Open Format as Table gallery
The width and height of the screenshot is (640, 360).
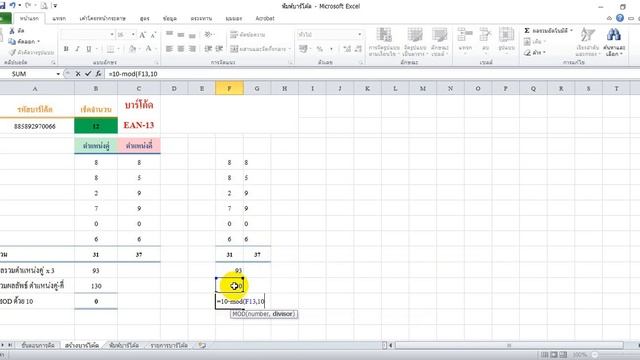415,42
